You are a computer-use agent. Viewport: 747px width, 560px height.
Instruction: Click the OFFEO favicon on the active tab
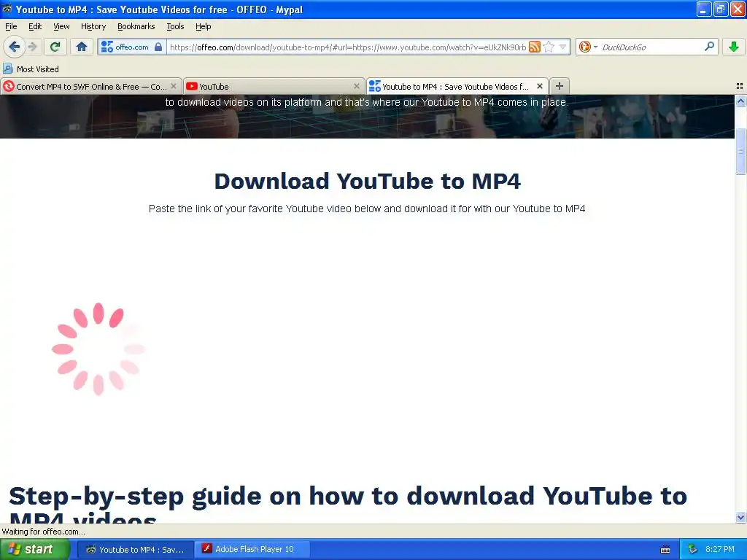point(375,86)
